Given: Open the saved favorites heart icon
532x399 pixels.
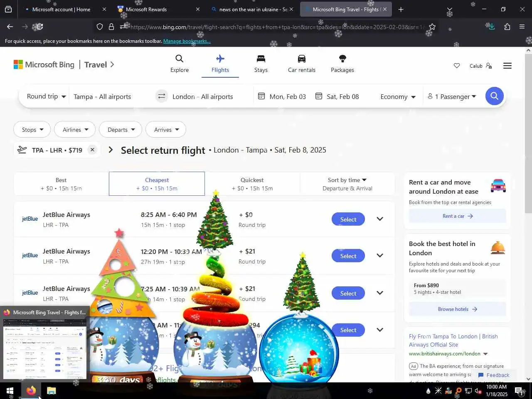Looking at the screenshot, I should 457,66.
